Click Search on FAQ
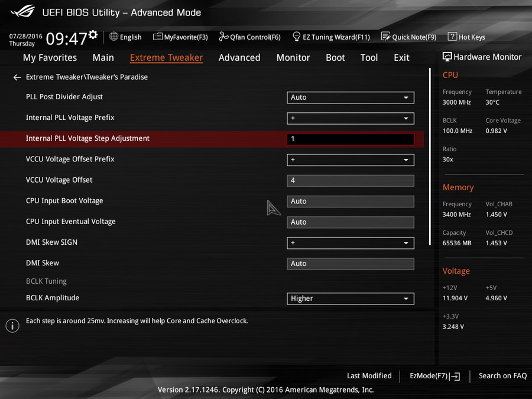The height and width of the screenshot is (399, 532). coord(503,375)
